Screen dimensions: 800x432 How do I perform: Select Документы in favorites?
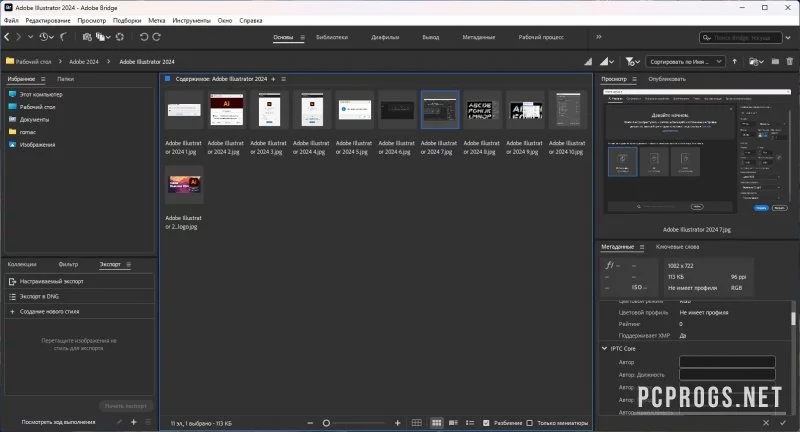pos(34,119)
